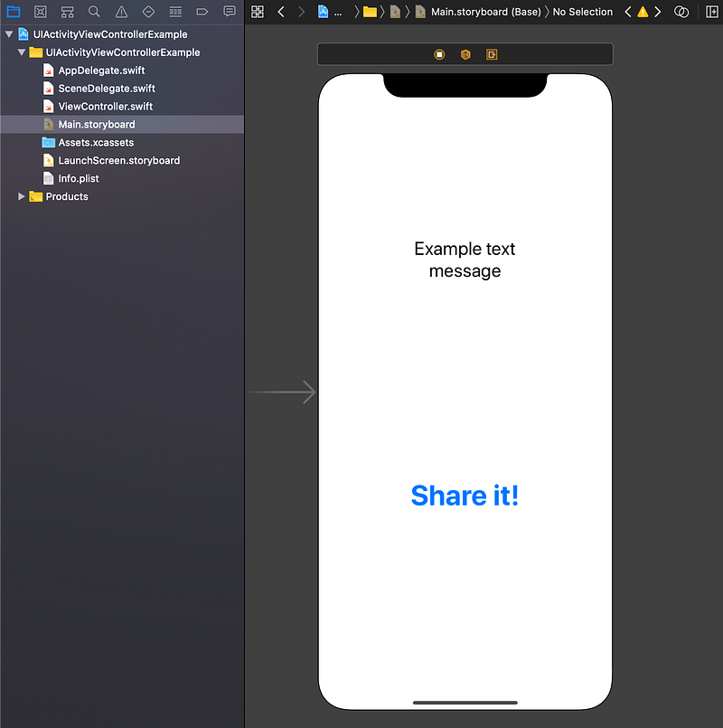Open editor options overlapping circles icon

pos(681,12)
